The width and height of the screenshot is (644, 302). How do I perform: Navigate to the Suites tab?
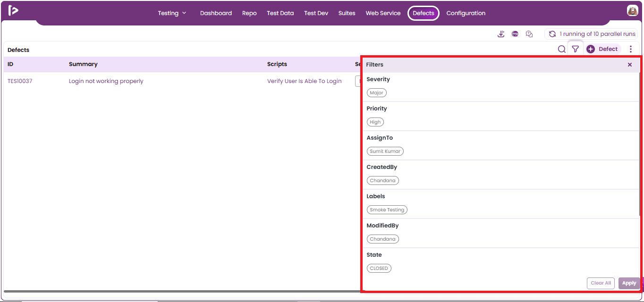tap(347, 13)
